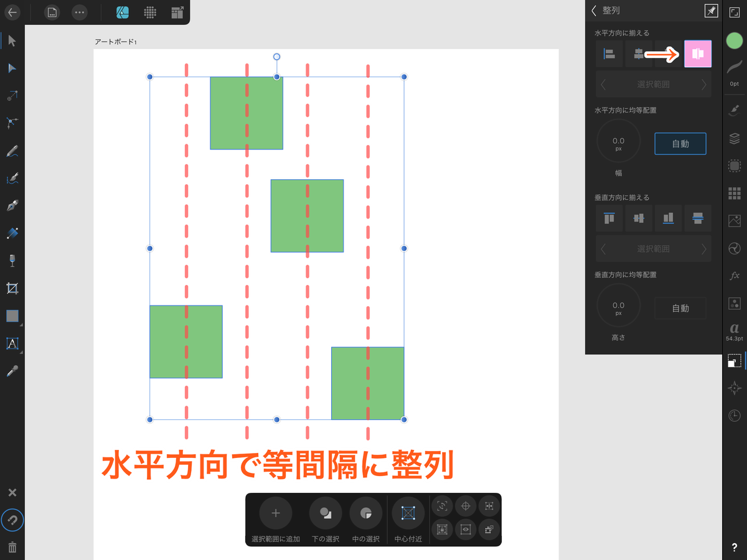This screenshot has height=560, width=747.
Task: Open the Brushes studio icon
Action: pos(735,111)
